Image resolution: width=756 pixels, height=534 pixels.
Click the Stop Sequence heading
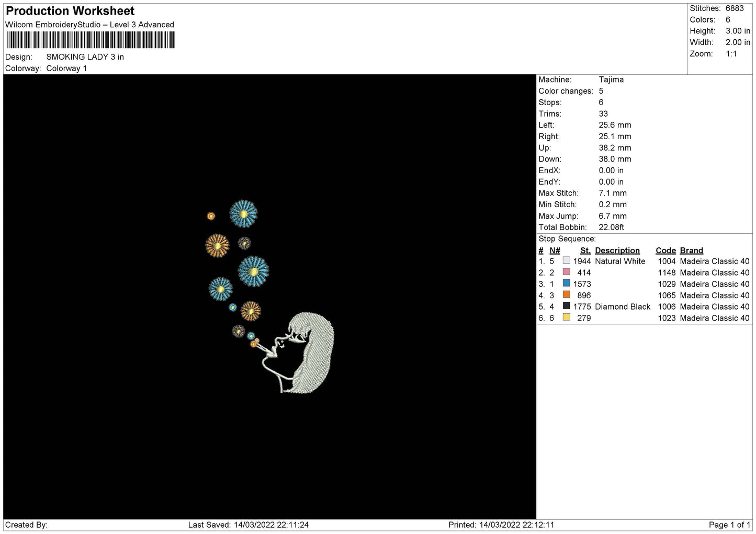coord(567,239)
